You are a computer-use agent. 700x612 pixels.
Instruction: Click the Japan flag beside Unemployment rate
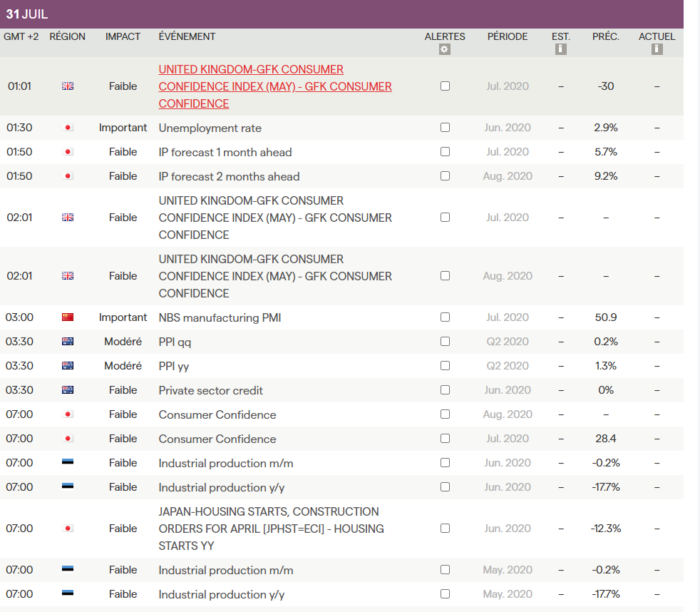[68, 128]
